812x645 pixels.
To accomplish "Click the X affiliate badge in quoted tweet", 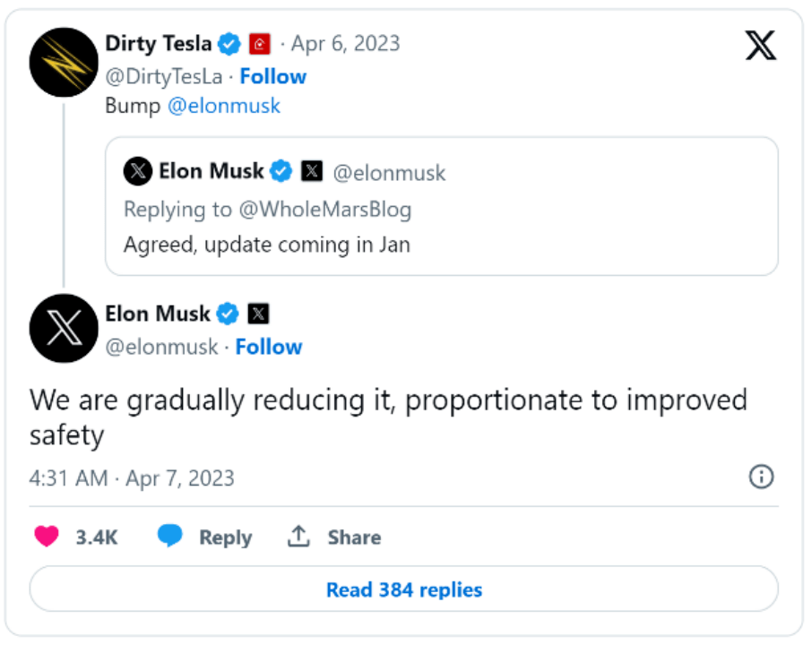I will click(312, 171).
